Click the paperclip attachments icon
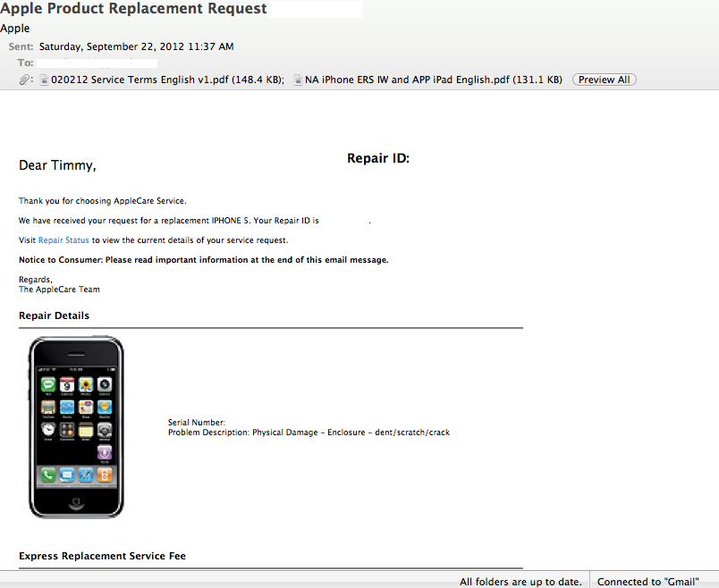The width and height of the screenshot is (719, 588). 24,80
